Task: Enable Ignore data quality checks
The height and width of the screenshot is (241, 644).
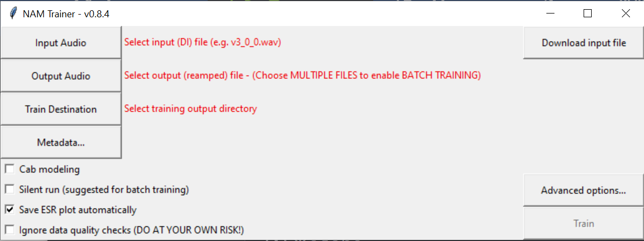Action: pyautogui.click(x=10, y=230)
